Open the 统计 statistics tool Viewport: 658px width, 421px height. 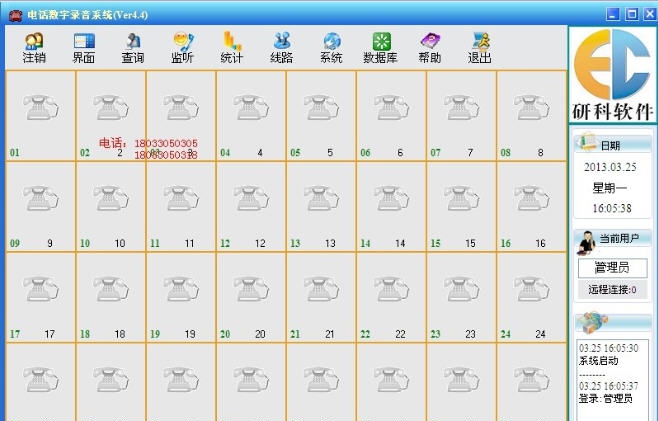click(232, 48)
